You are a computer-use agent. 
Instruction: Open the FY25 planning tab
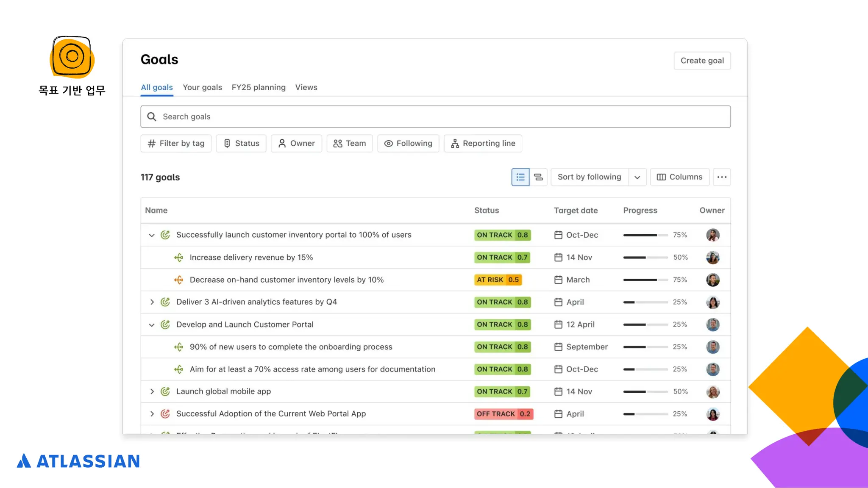pos(259,87)
